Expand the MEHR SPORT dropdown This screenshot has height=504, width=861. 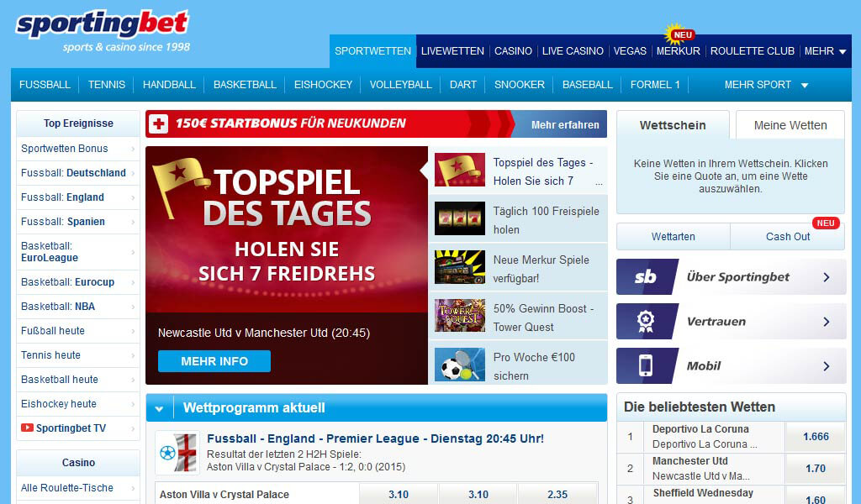(x=766, y=85)
